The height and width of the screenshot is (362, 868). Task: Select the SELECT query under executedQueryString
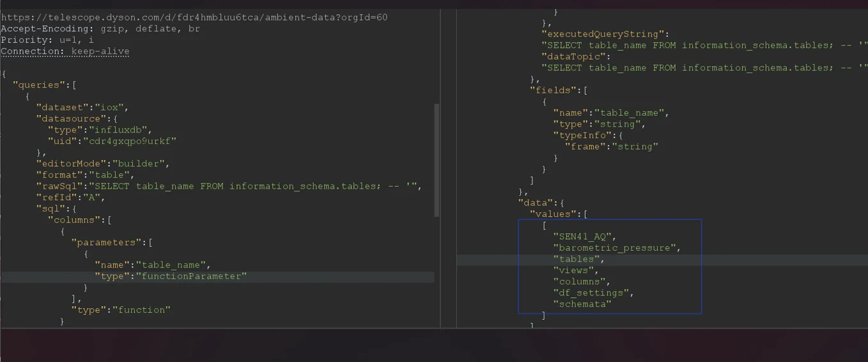[704, 45]
